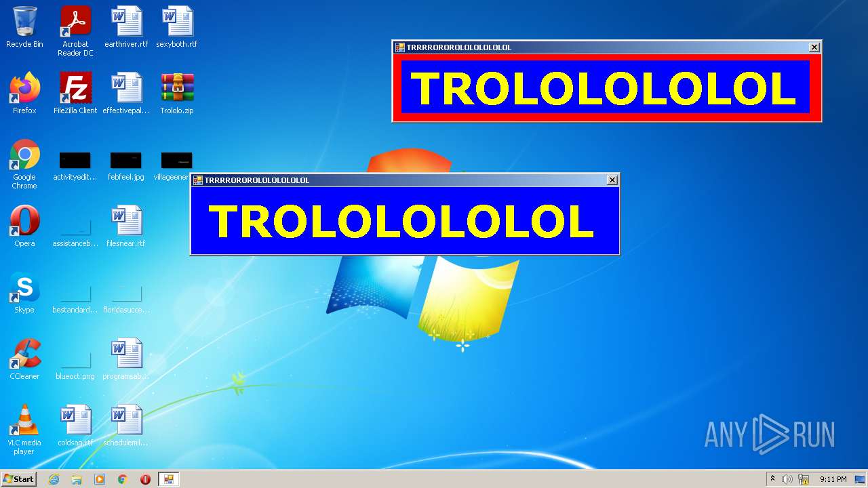Image resolution: width=868 pixels, height=488 pixels.
Task: Click the Opera icon in the taskbar
Action: [x=145, y=479]
